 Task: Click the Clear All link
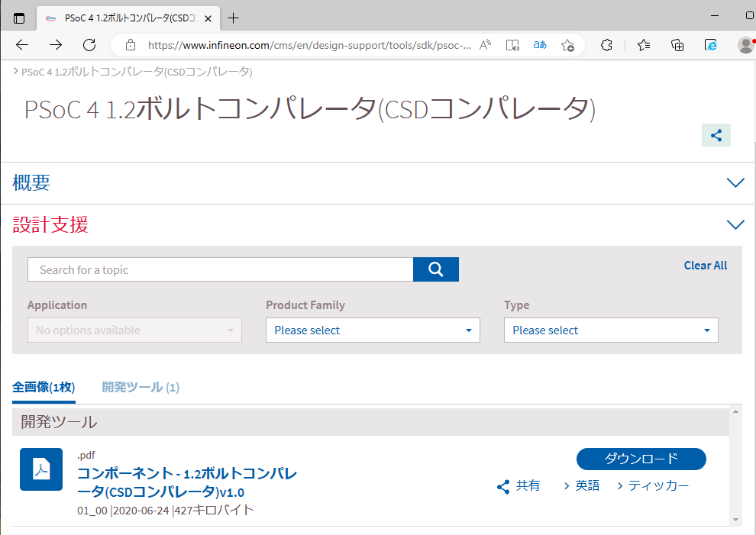[706, 266]
